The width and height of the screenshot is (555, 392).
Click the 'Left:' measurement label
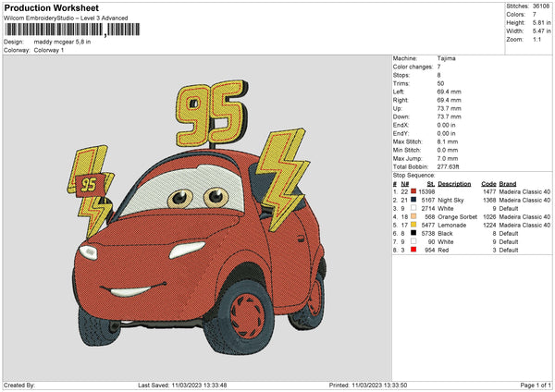click(398, 92)
